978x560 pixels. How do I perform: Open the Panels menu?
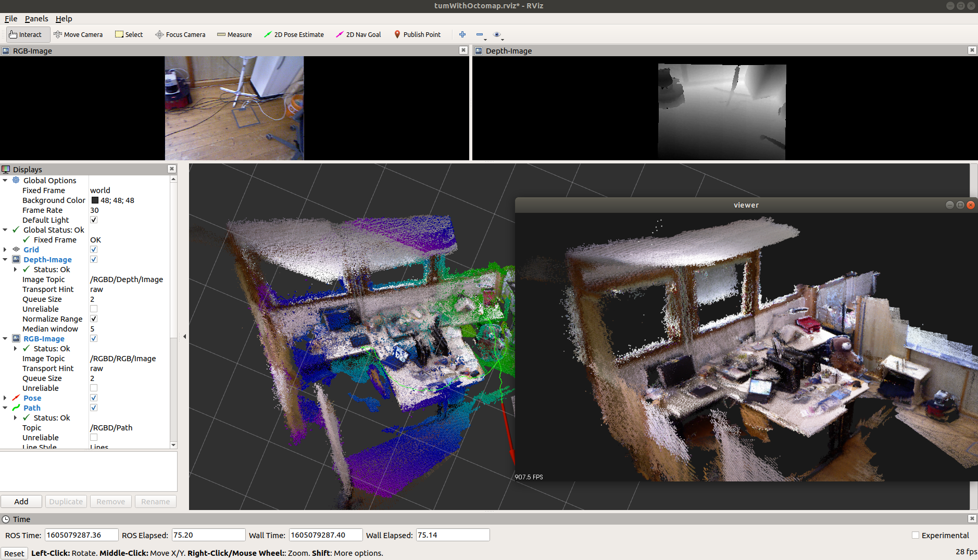coord(36,19)
